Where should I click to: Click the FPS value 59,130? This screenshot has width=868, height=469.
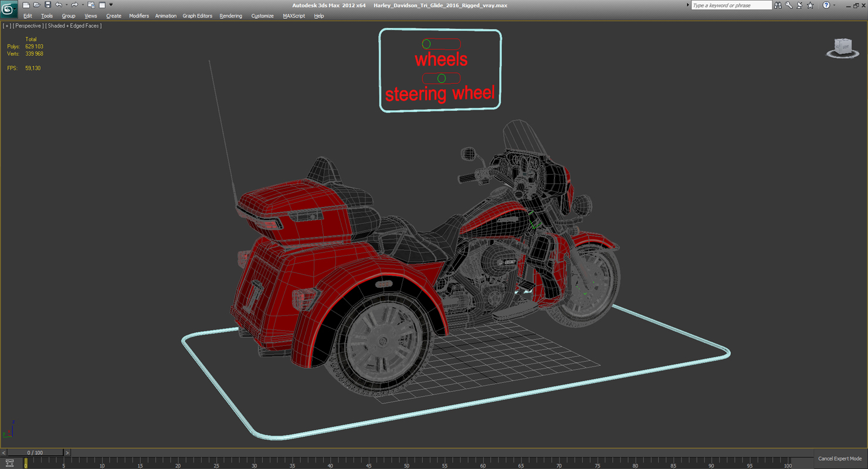(x=33, y=68)
